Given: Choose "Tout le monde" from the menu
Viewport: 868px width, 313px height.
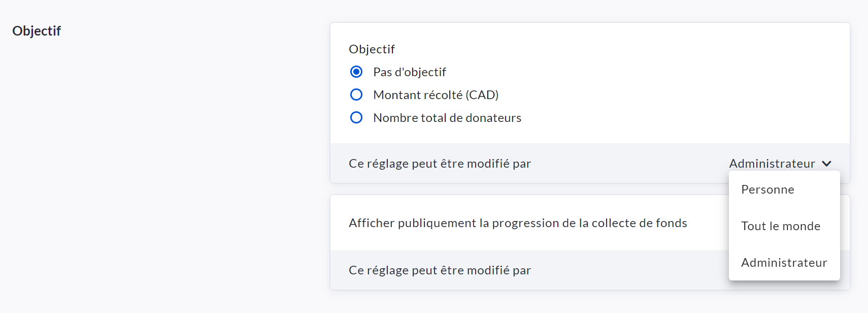Looking at the screenshot, I should pos(780,226).
